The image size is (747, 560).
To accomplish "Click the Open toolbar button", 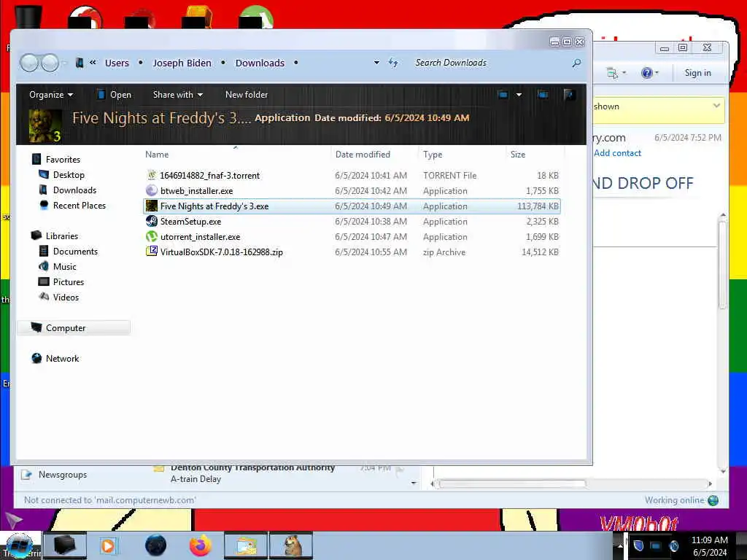I will 114,95.
